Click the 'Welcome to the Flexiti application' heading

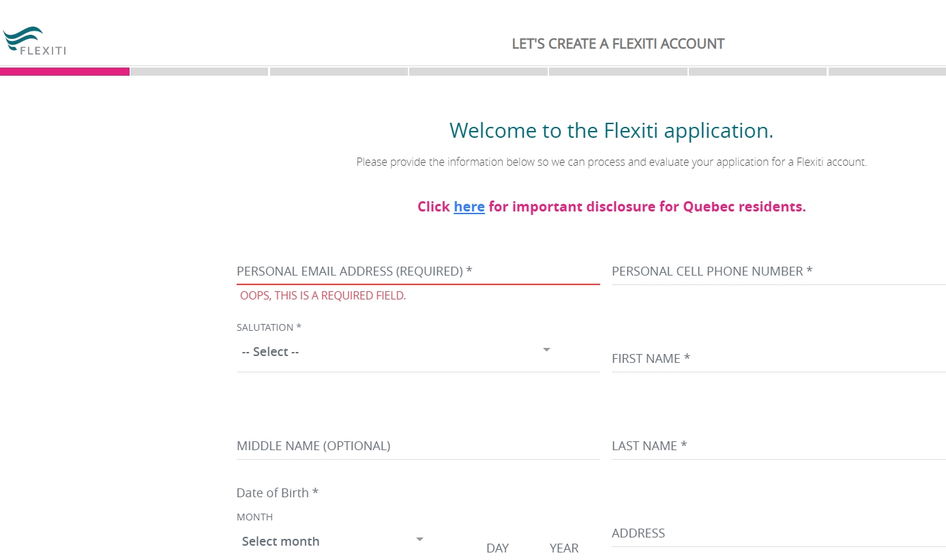(x=611, y=130)
